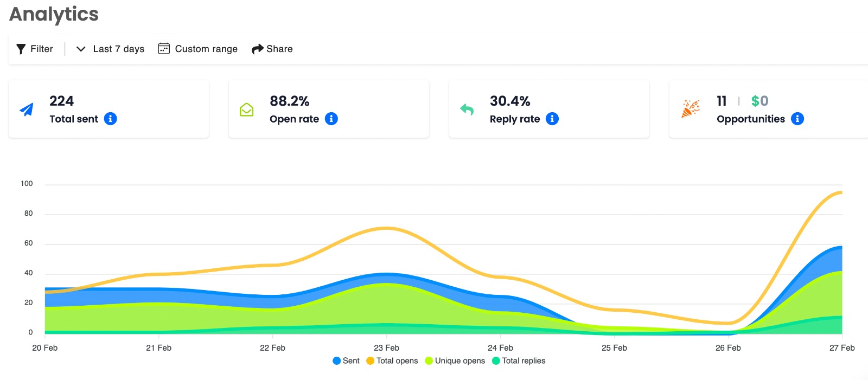This screenshot has width=868, height=380.
Task: Click the paper plane Total sent icon
Action: [27, 110]
